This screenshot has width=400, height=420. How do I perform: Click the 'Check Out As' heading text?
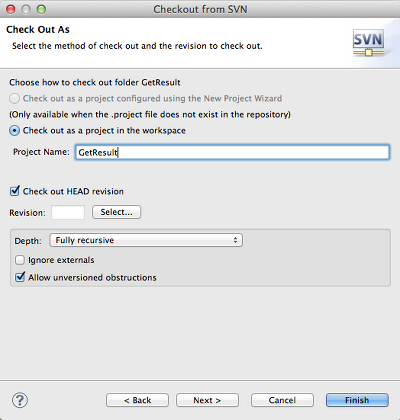pyautogui.click(x=38, y=30)
